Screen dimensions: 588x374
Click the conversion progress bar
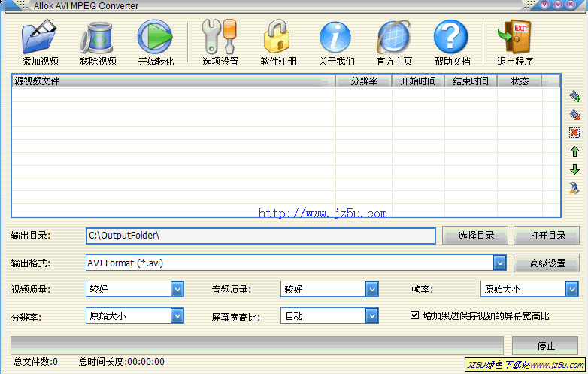257,345
